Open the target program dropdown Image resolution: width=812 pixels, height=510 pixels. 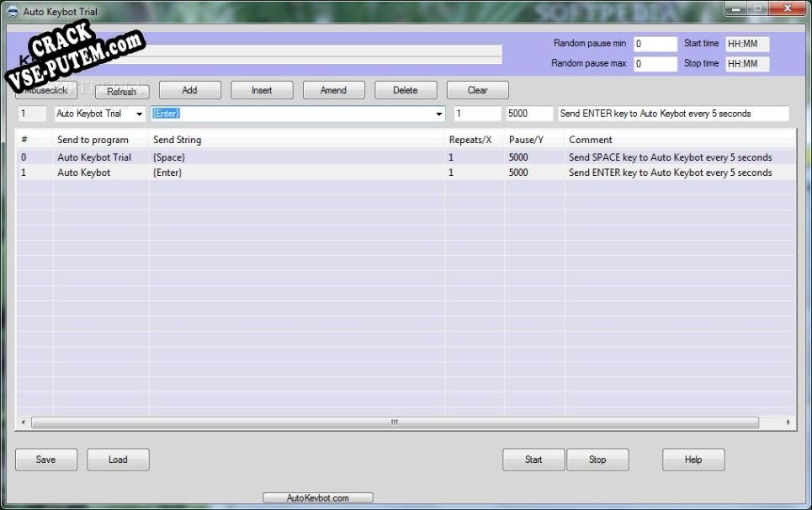pyautogui.click(x=140, y=114)
